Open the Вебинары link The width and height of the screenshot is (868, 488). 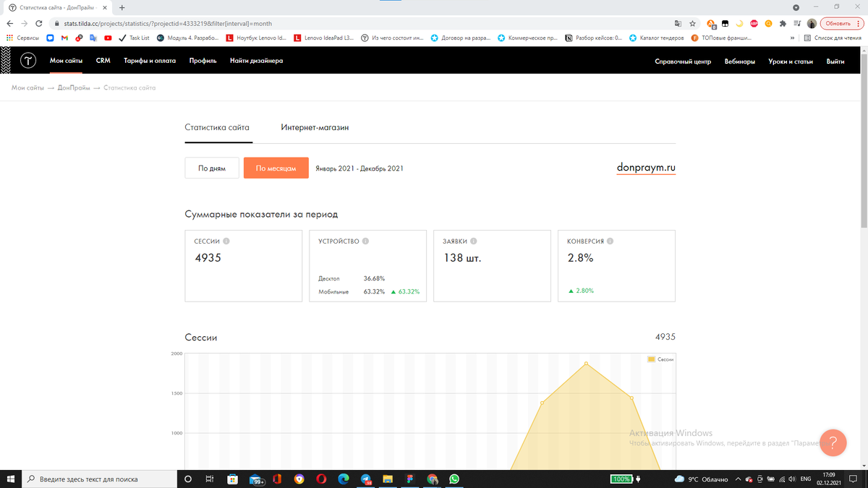pos(740,61)
